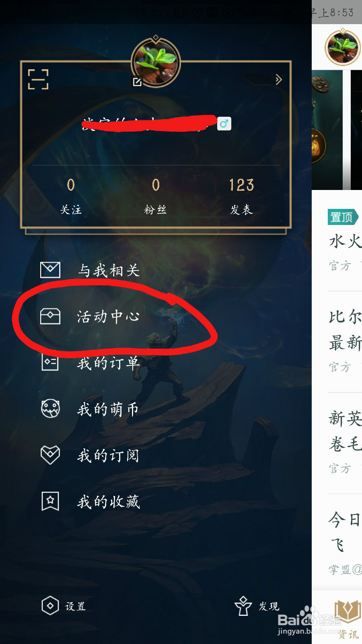Tap the QR scan icon in profile card
The width and height of the screenshot is (362, 644).
38,79
